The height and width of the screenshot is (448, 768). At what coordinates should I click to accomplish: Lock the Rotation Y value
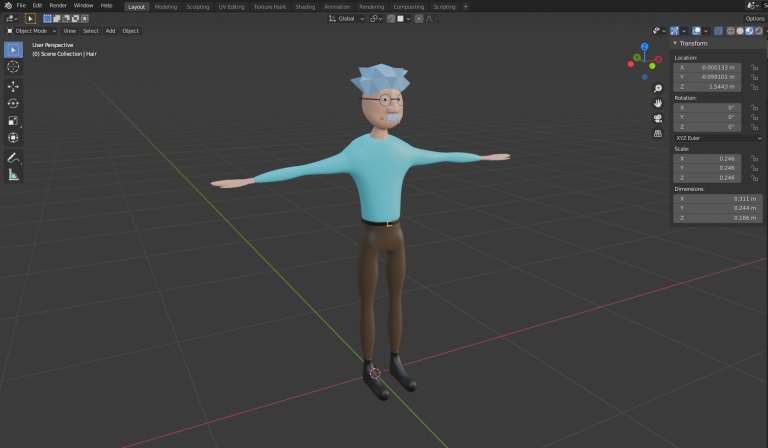[754, 118]
